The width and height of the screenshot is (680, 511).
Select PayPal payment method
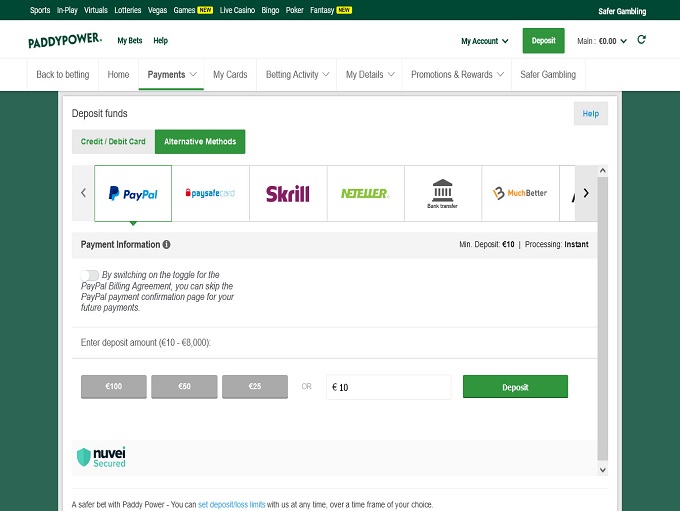pyautogui.click(x=133, y=193)
